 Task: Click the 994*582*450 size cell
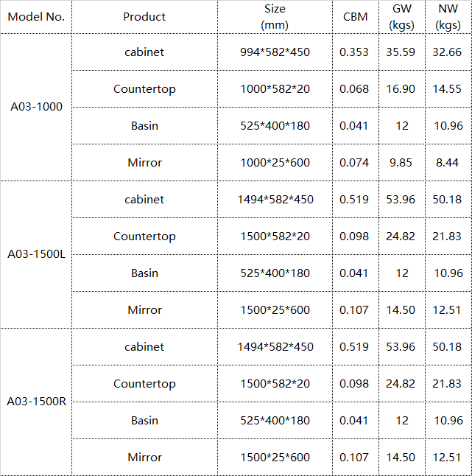[x=275, y=52]
